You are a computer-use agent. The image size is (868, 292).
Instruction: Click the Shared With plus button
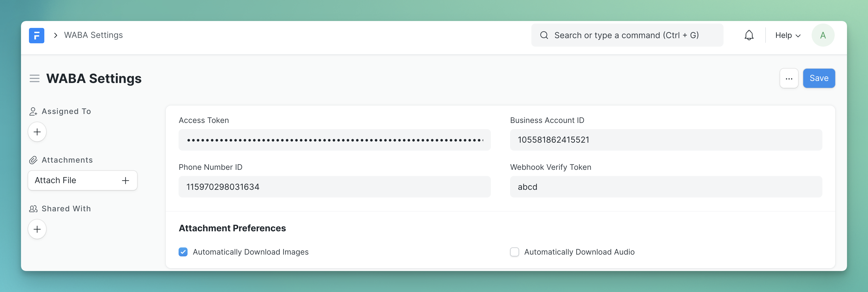tap(37, 229)
